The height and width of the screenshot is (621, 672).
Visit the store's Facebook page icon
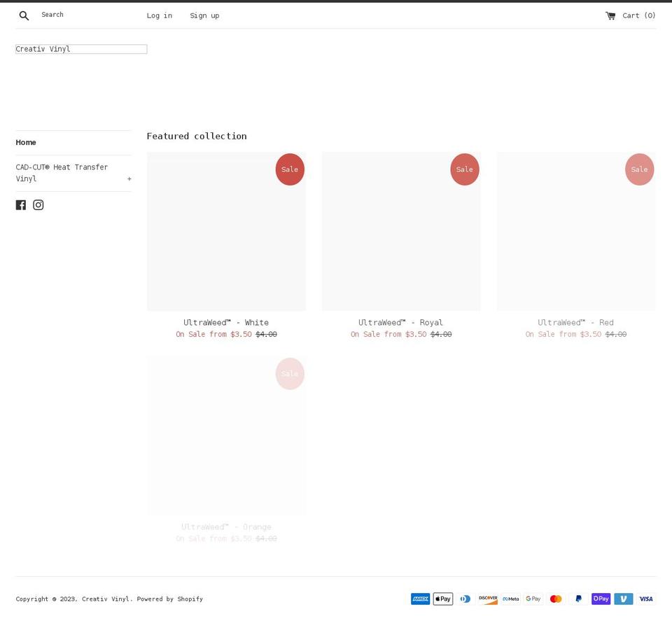pos(20,204)
